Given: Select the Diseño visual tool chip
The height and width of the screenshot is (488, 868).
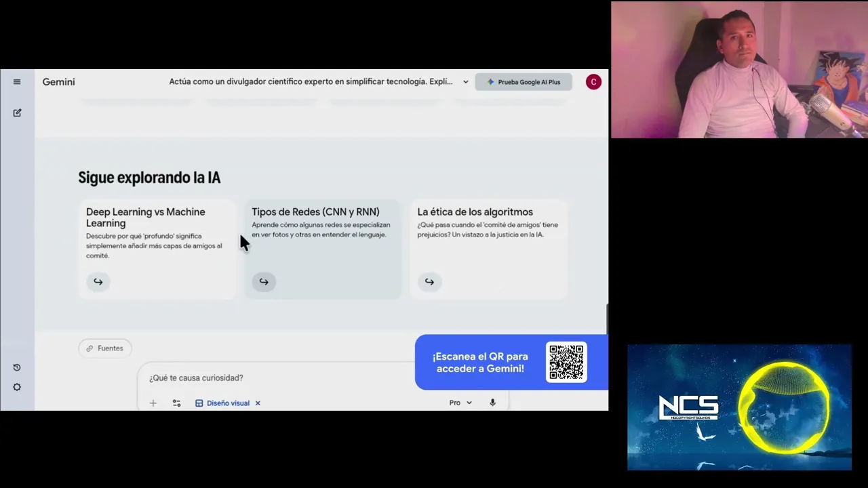Looking at the screenshot, I should (222, 403).
